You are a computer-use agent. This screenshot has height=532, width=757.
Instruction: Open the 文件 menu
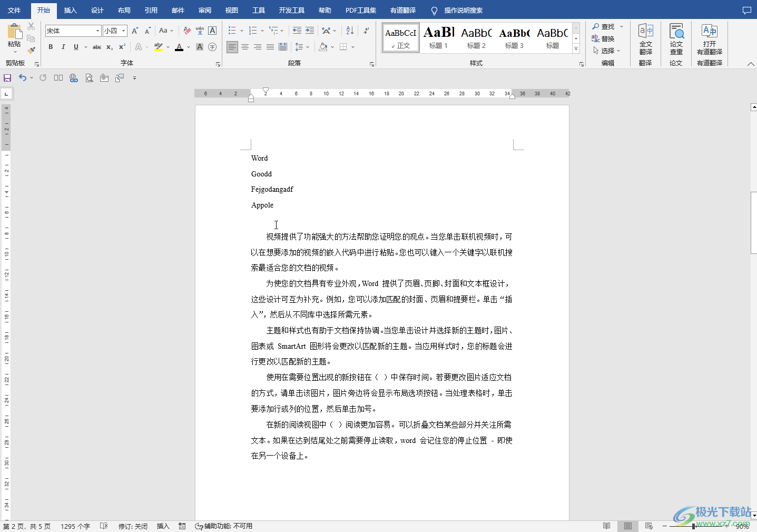(14, 10)
